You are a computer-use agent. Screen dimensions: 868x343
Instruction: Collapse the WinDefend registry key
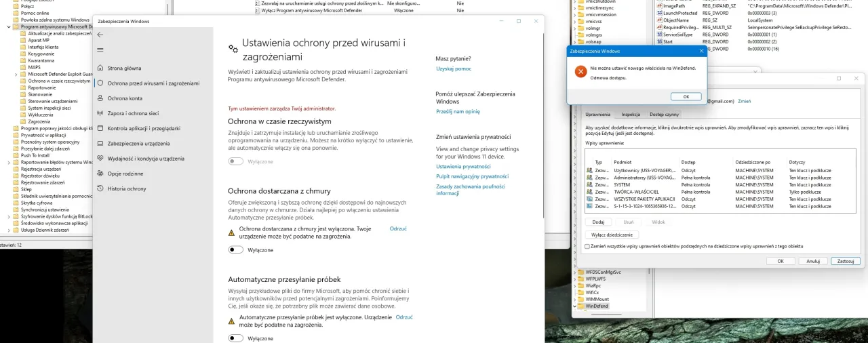(574, 306)
